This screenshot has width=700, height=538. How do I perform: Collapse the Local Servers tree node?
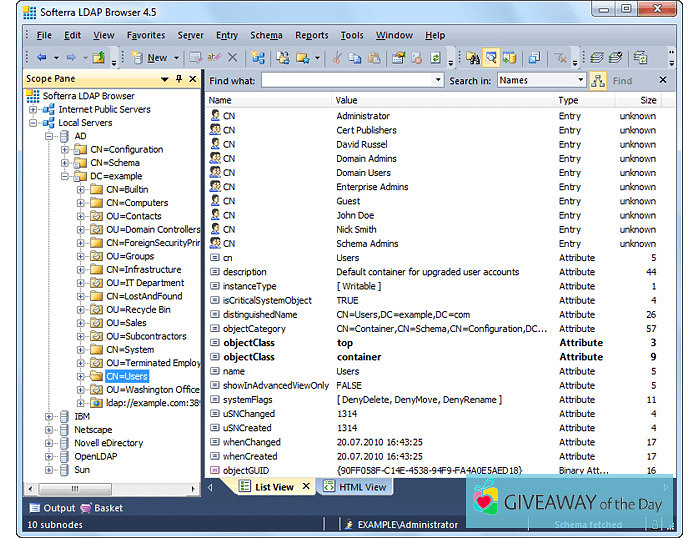coord(34,123)
